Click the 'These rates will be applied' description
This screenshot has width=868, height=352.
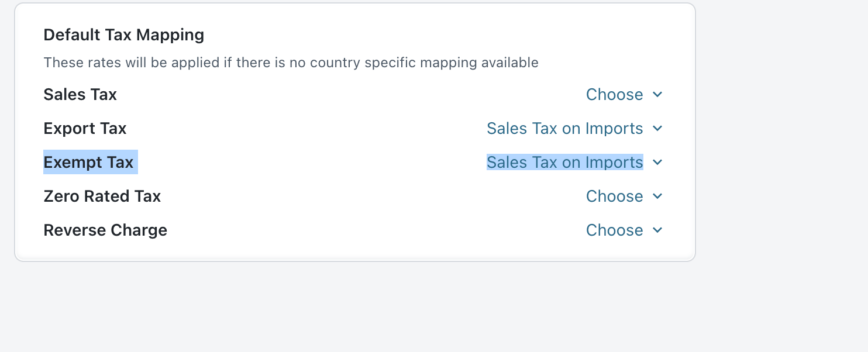pos(291,63)
